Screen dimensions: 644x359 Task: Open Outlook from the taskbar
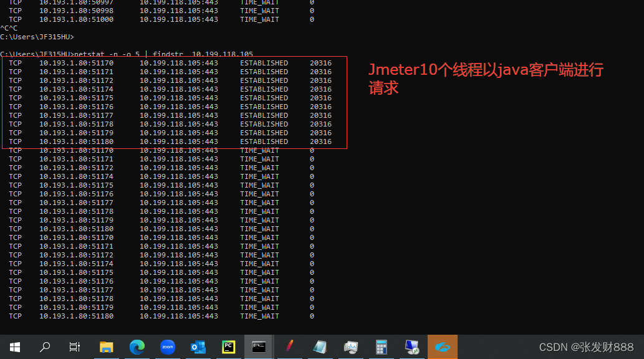click(198, 348)
